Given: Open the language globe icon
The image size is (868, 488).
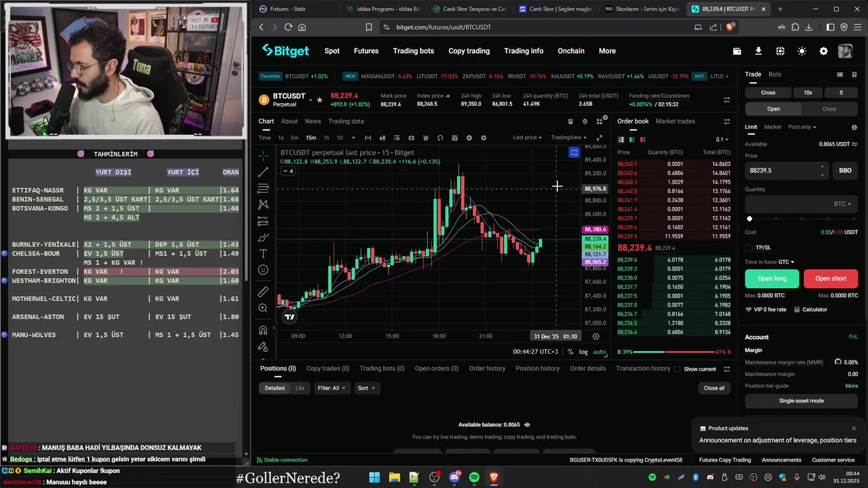Looking at the screenshot, I should [780, 51].
